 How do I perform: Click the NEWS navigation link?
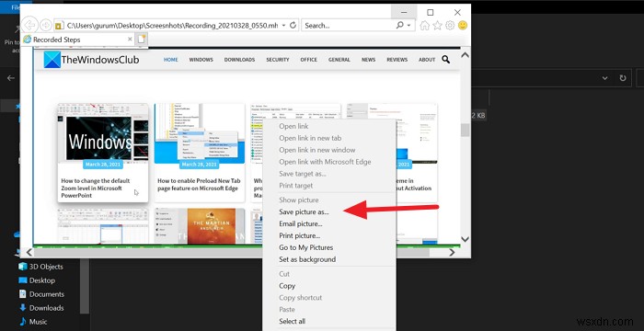(368, 60)
